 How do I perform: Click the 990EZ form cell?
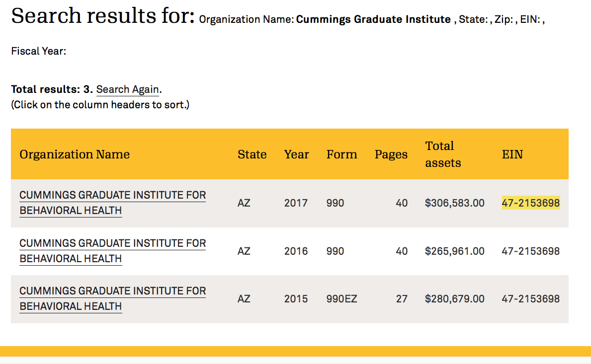pyautogui.click(x=342, y=299)
